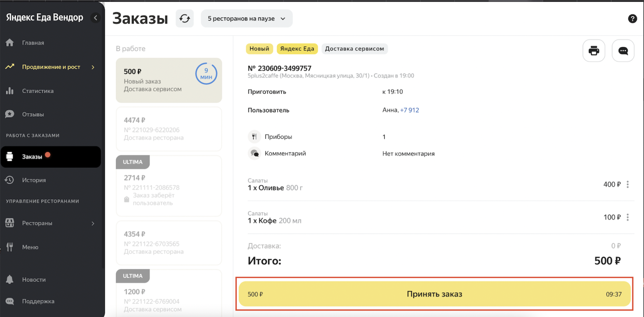Click the orders icon beside Заказы
The width and height of the screenshot is (644, 317).
pyautogui.click(x=10, y=157)
